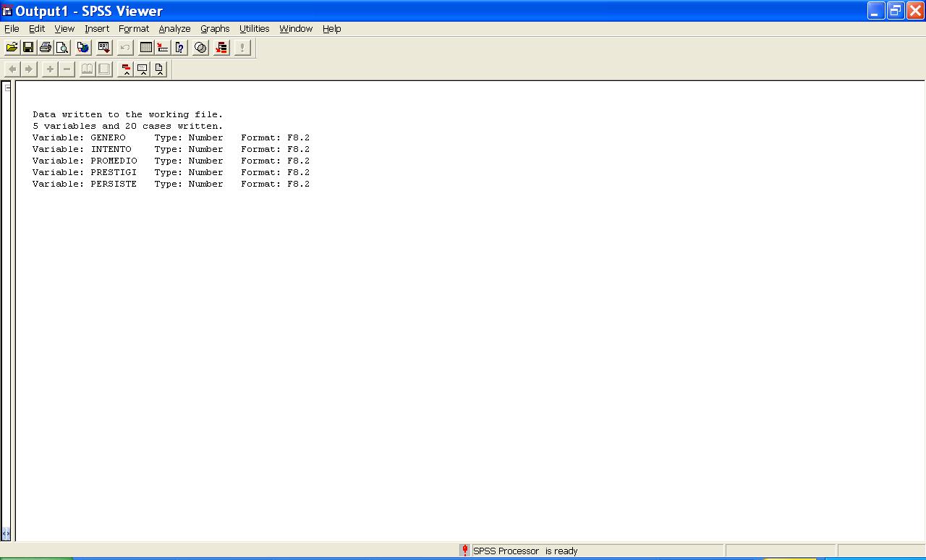926x560 pixels.
Task: Click the grayed Undo arrow icon
Action: click(x=125, y=48)
